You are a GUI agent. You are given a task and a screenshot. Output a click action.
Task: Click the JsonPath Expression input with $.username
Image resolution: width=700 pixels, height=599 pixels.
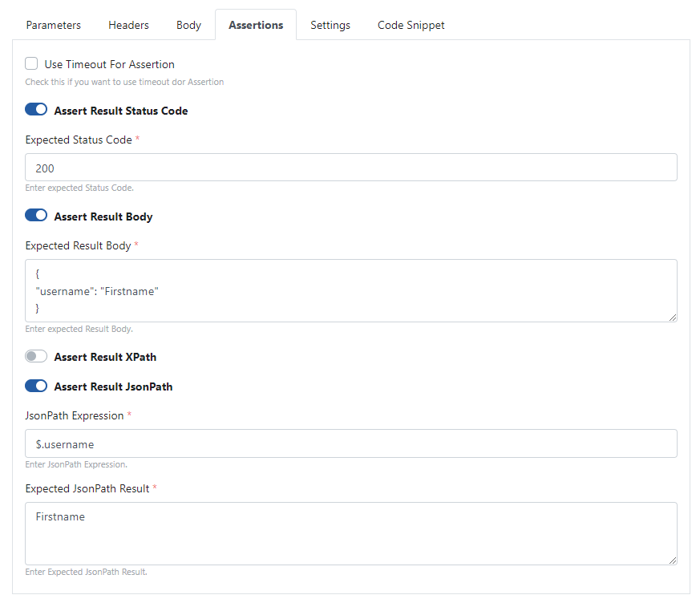(x=350, y=443)
